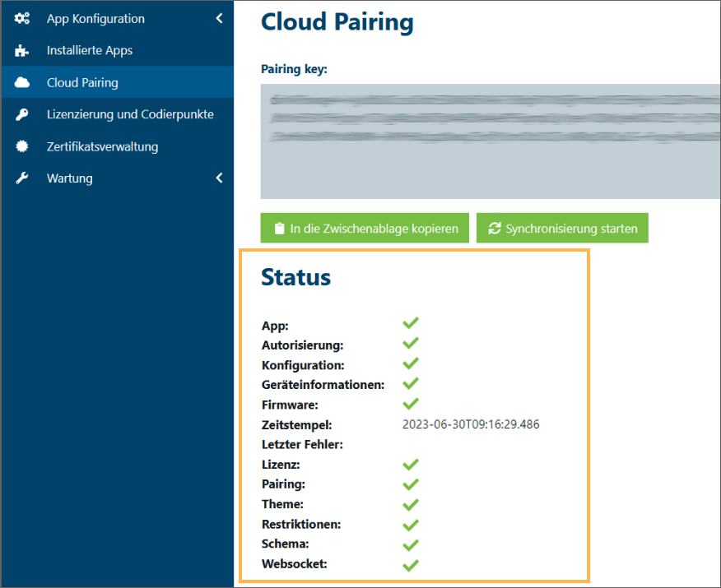The image size is (721, 588).
Task: Click the timestamp 2023-06-30T09:16:29.486
Action: point(471,424)
